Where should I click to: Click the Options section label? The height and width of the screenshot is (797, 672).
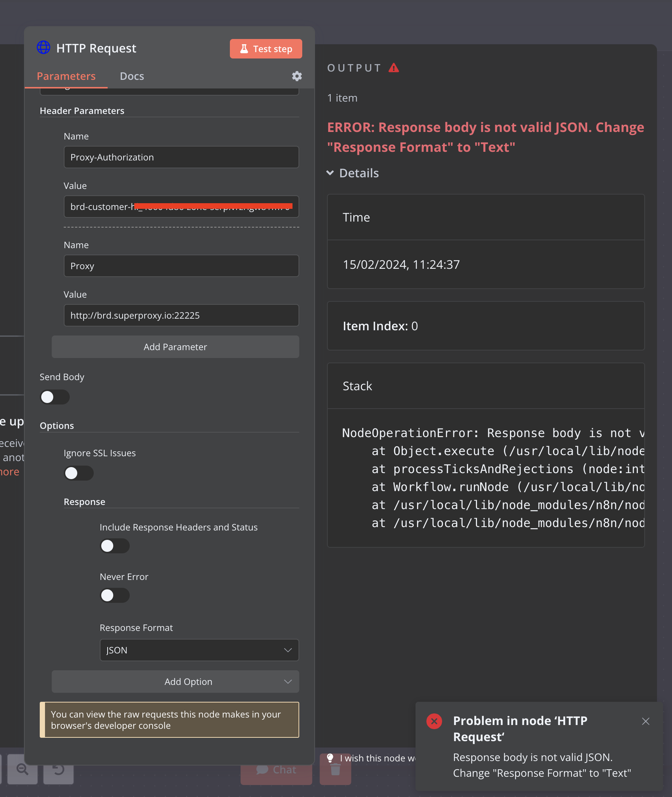pyautogui.click(x=57, y=426)
